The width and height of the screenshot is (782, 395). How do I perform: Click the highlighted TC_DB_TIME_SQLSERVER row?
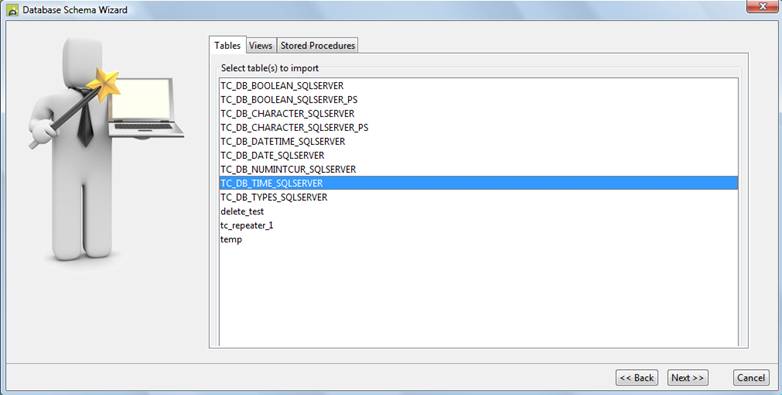tap(479, 183)
